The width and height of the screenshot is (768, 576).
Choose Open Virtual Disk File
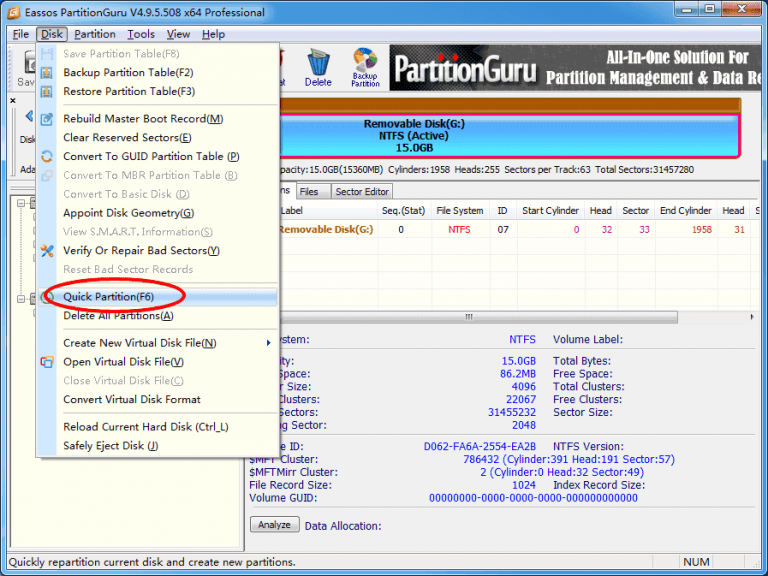(x=157, y=362)
